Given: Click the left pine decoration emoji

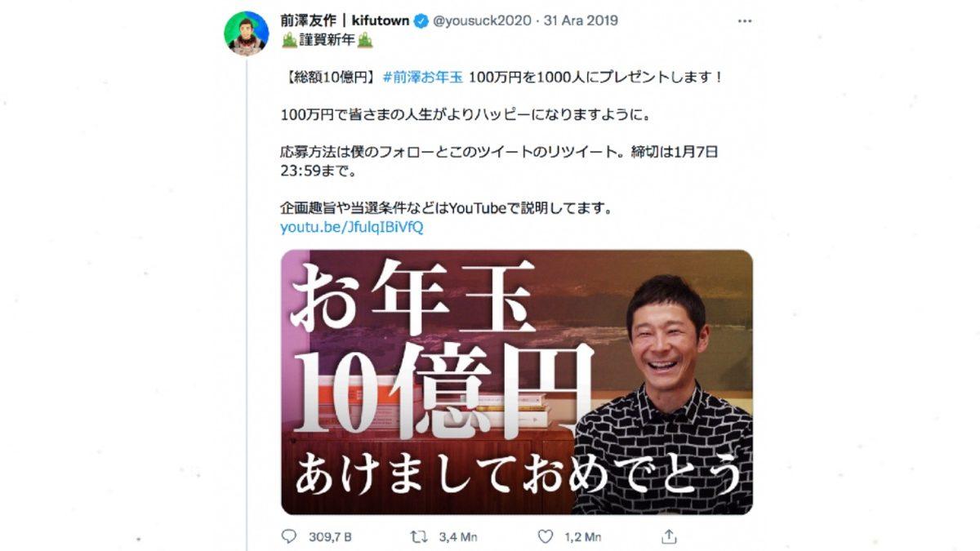Looking at the screenshot, I should 287,40.
